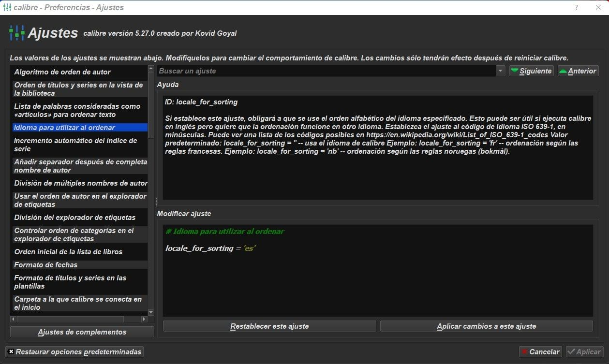This screenshot has height=364, width=609.
Task: Select 'Formato de fechas' tweak
Action: pyautogui.click(x=80, y=265)
